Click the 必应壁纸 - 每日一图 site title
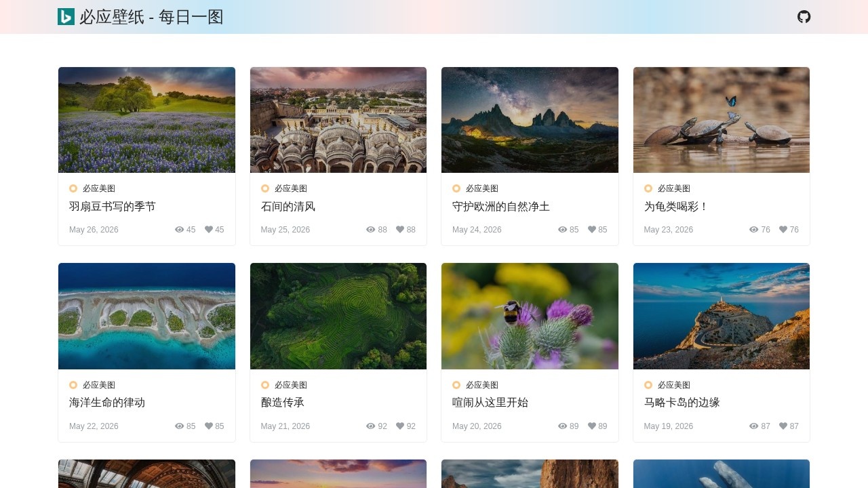868x488 pixels. click(x=151, y=17)
